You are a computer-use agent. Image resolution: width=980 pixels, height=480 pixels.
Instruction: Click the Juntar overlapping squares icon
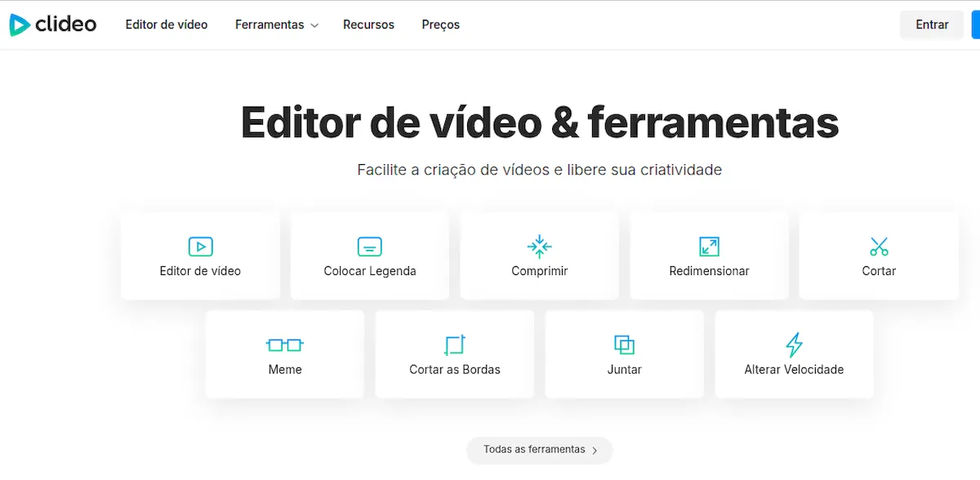pos(625,344)
